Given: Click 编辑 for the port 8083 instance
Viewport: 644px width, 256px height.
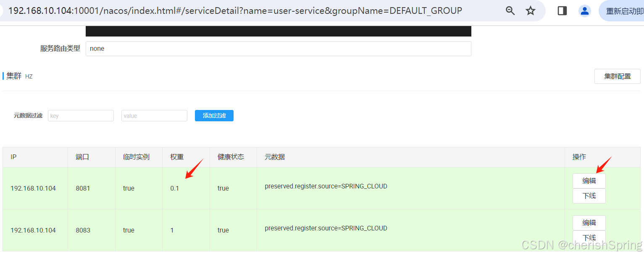Looking at the screenshot, I should (x=589, y=223).
